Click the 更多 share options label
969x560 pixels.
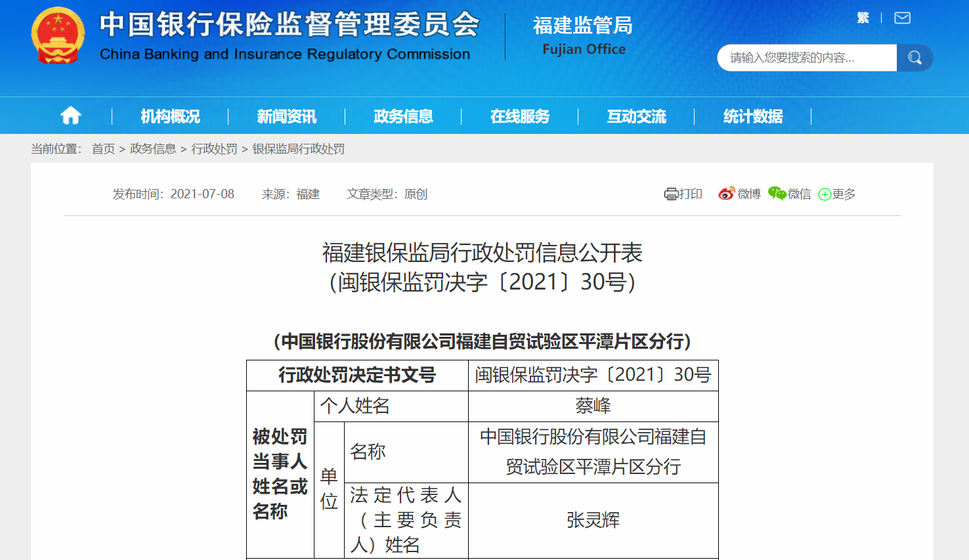[x=844, y=194]
